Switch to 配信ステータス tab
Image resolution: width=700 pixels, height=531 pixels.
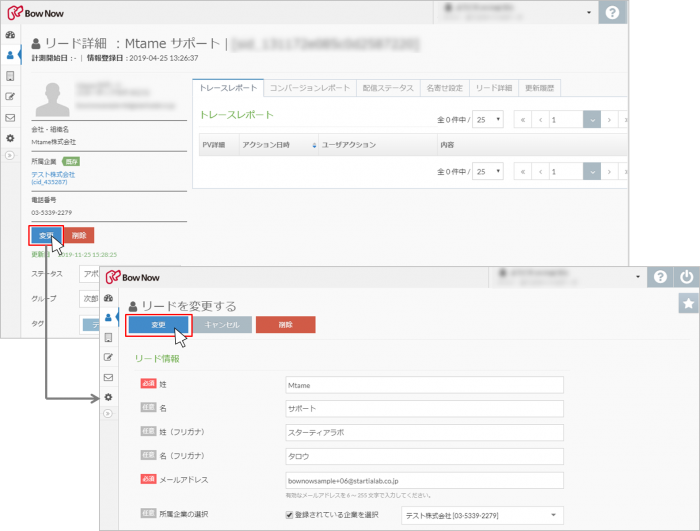pos(388,88)
